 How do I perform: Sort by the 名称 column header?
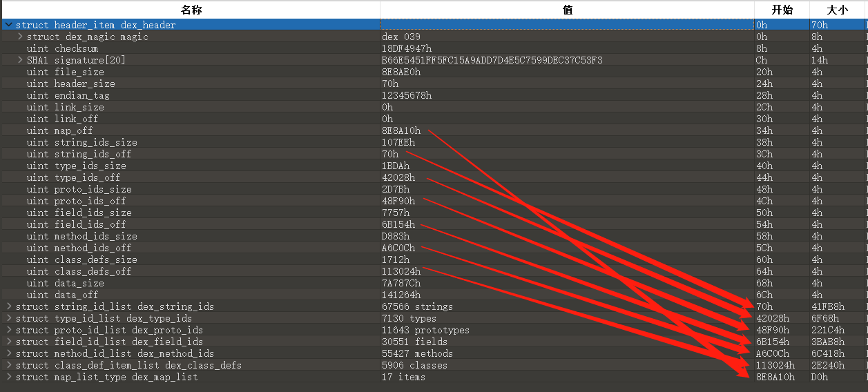pyautogui.click(x=191, y=10)
